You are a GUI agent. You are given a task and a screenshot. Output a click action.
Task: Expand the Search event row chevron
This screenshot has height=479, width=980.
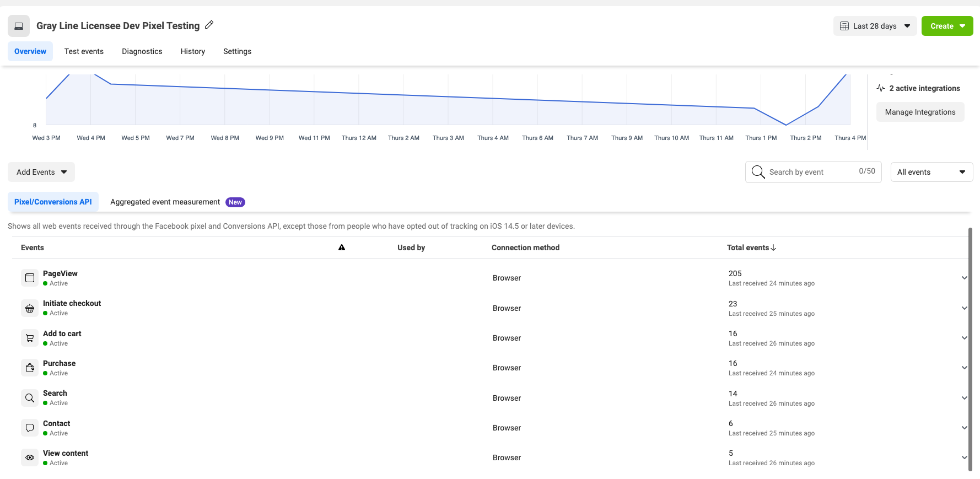tap(964, 398)
